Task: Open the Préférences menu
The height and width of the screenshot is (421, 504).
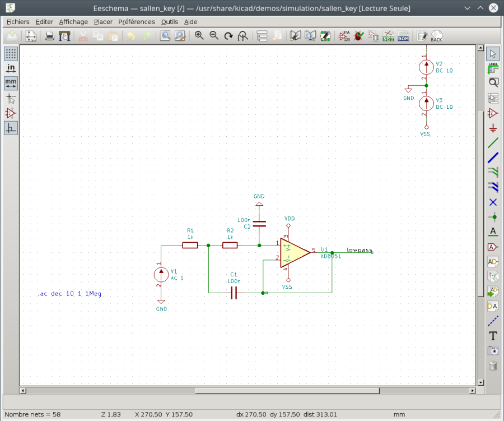Action: (137, 21)
